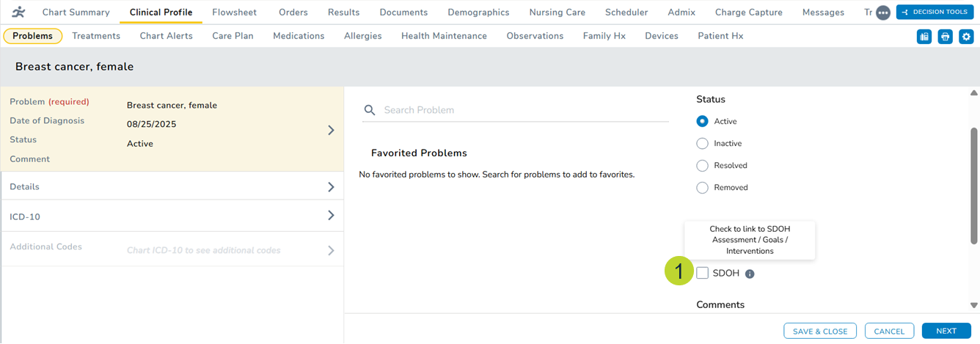Screen dimensions: 980x344
Task: Open the more tabs ellipsis menu
Action: (x=883, y=12)
